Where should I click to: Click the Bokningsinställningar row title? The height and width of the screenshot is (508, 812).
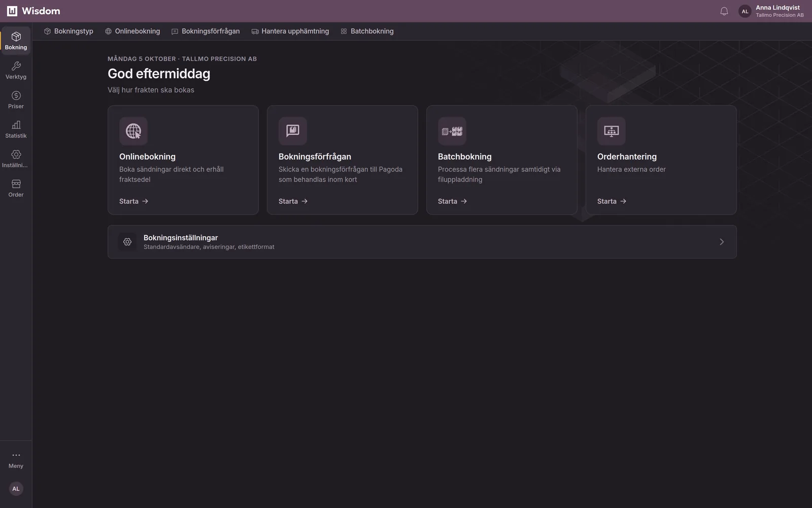181,238
